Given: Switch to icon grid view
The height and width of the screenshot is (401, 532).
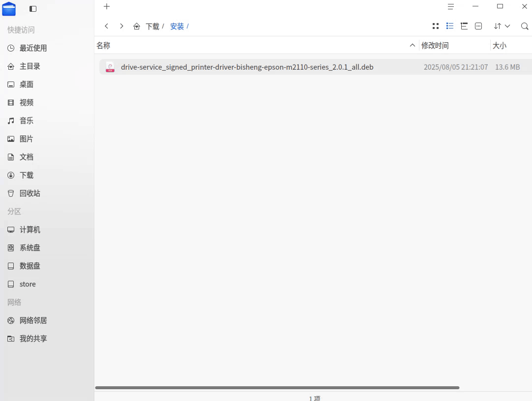Looking at the screenshot, I should tap(436, 26).
